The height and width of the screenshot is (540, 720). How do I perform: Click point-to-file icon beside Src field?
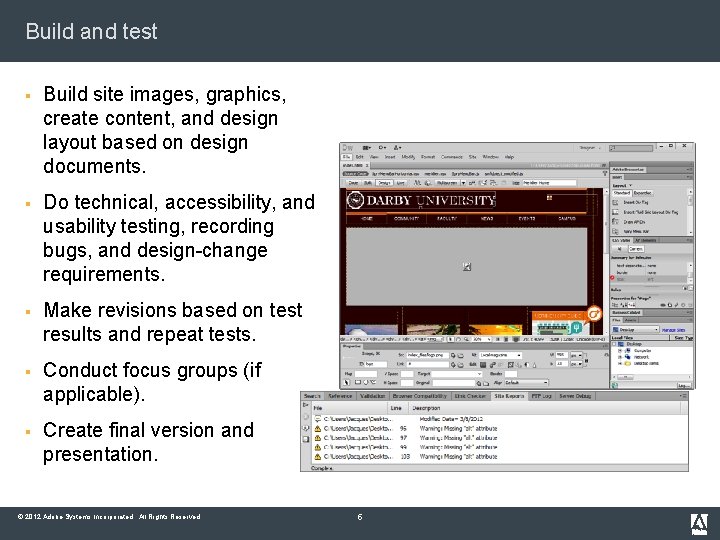(x=453, y=355)
